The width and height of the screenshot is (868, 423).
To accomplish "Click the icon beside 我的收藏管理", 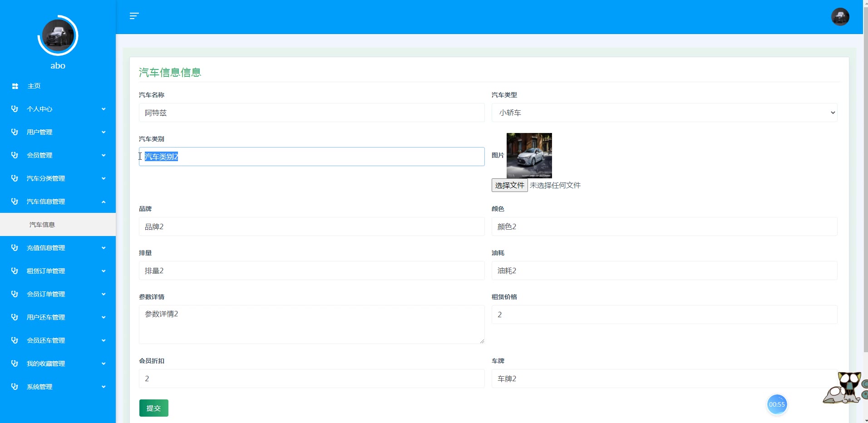I will (x=15, y=364).
